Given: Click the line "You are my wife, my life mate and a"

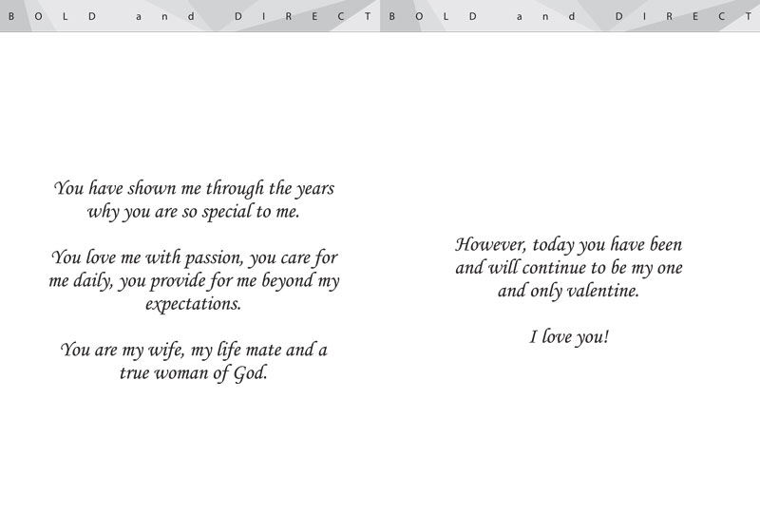Looking at the screenshot, I should tap(194, 350).
